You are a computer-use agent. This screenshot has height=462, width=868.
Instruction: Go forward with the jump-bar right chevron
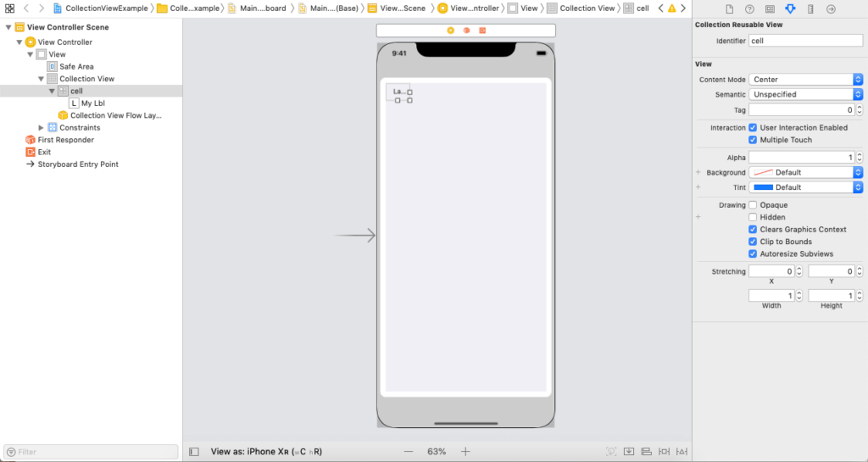pyautogui.click(x=41, y=8)
